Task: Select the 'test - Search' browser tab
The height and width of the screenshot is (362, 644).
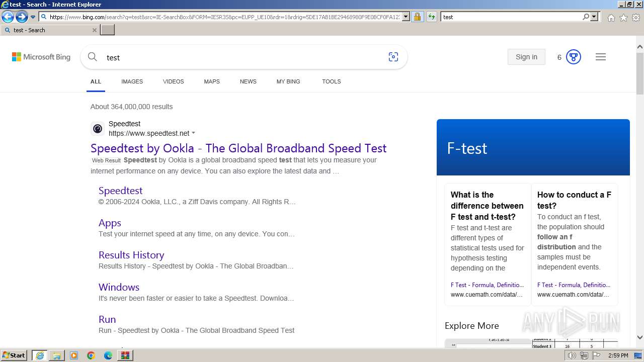Action: tap(49, 30)
